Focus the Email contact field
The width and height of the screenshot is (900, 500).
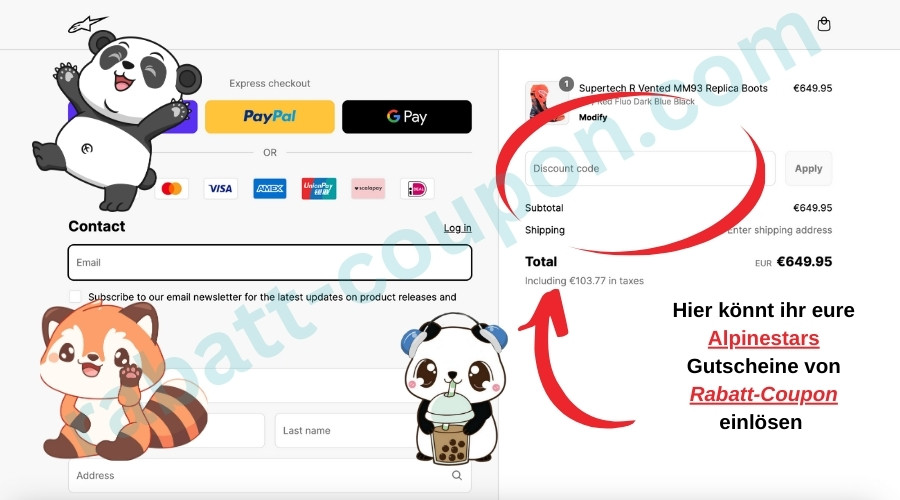click(270, 262)
